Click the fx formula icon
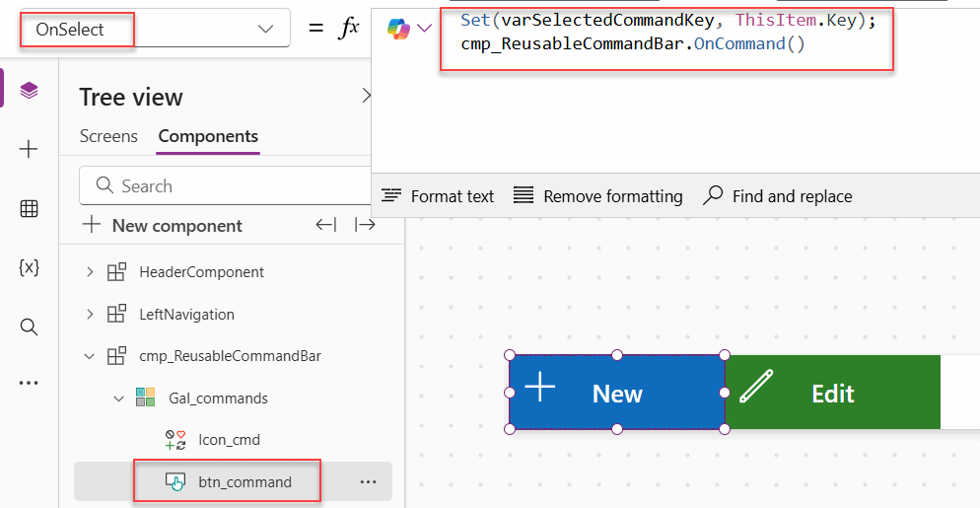This screenshot has height=508, width=980. (x=348, y=29)
